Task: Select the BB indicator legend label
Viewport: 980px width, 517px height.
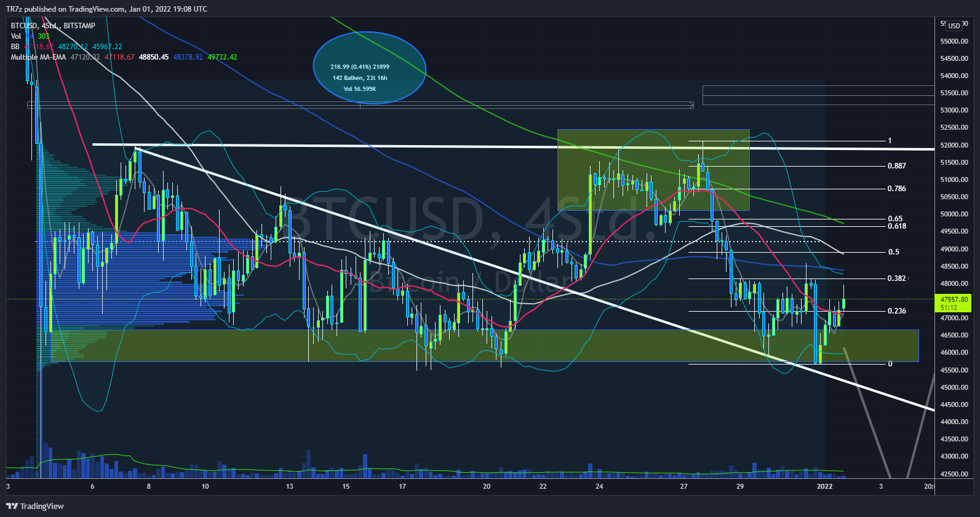Action: (15, 47)
